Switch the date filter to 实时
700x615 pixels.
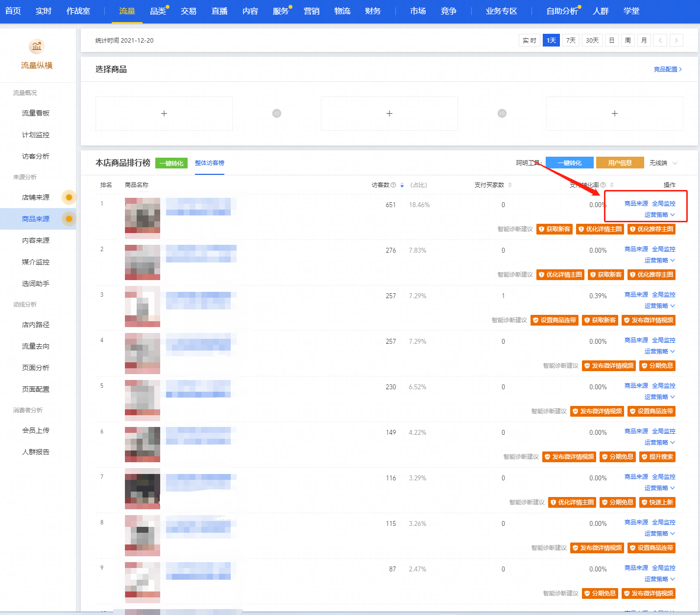coord(530,40)
